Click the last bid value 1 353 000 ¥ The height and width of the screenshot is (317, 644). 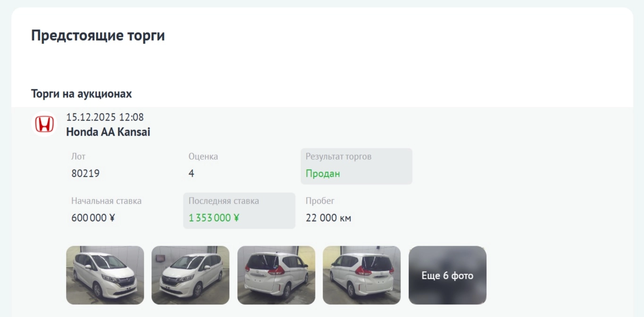click(x=214, y=218)
